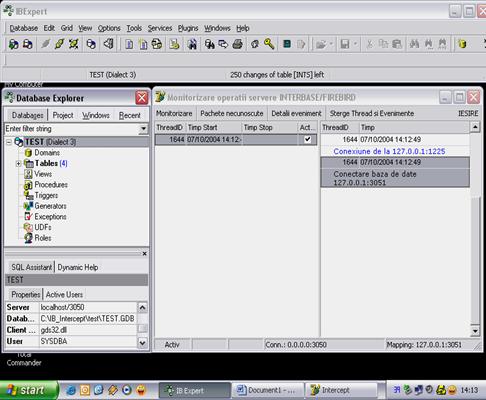Open the Grid menu
Screen dimensions: 486x400
click(67, 28)
